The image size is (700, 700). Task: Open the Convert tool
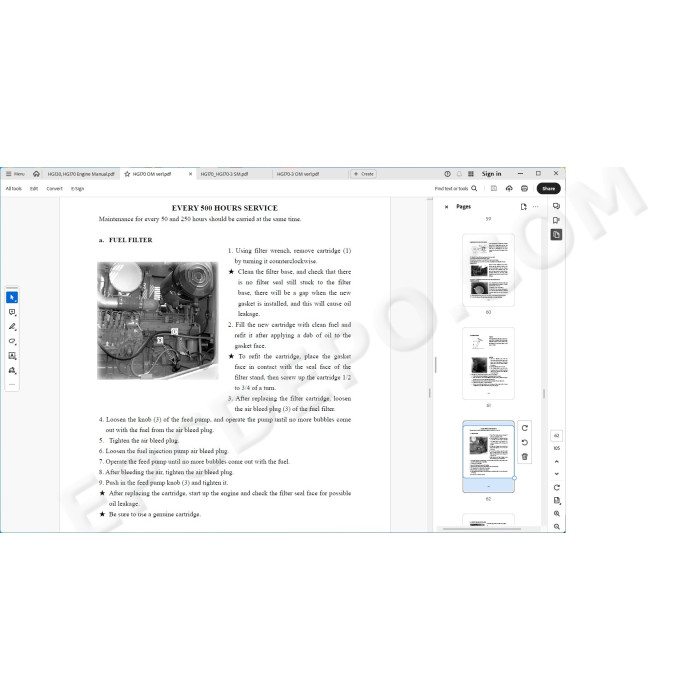(x=54, y=188)
